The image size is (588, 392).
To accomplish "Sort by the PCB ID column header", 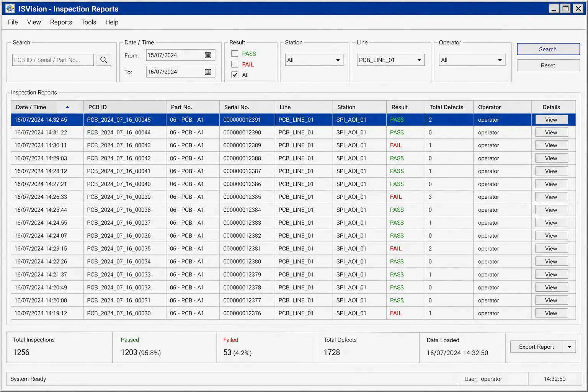I will point(125,107).
